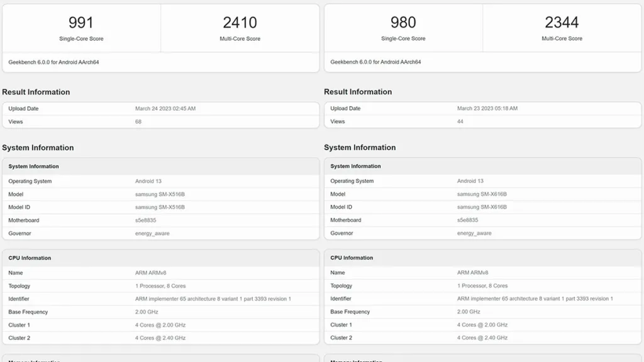The height and width of the screenshot is (362, 644).
Task: Select the left panel's base frequency 2.00 GHz
Action: (147, 312)
